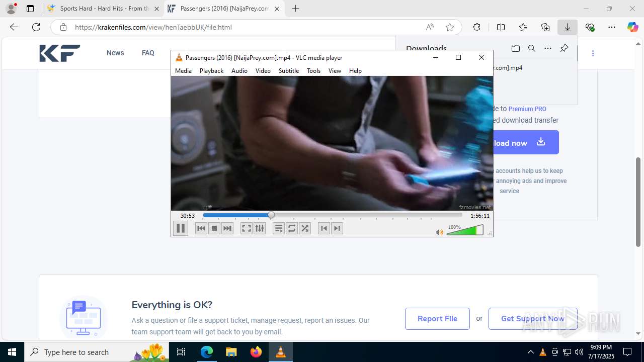Switch to Sports Hard browser tab
This screenshot has height=362, width=644.
[x=103, y=9]
